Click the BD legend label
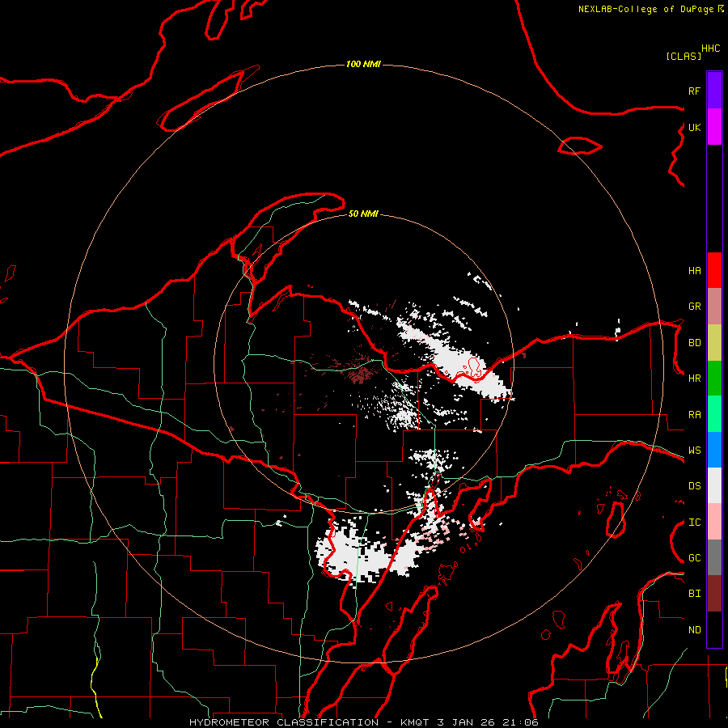The width and height of the screenshot is (728, 728). [694, 343]
